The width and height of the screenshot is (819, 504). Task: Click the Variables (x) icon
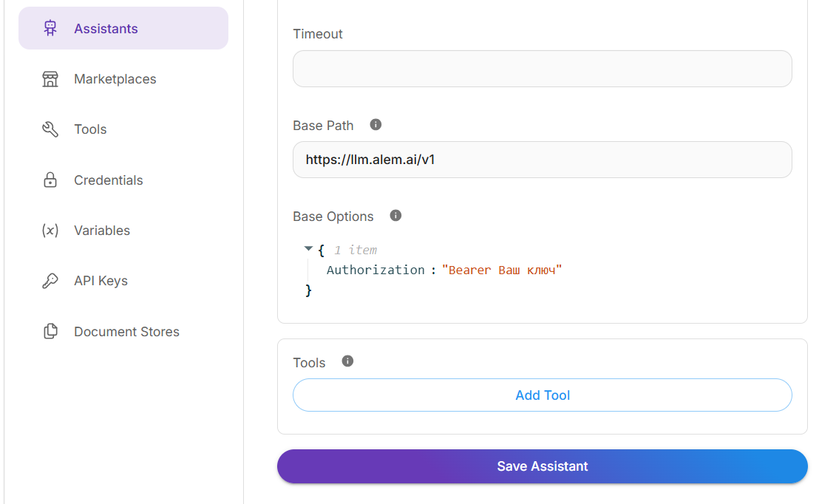(50, 231)
